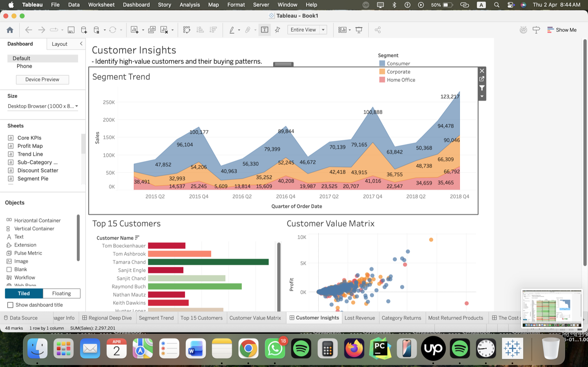Go to Segment Trend sheet icon
Screen dimensions: 588x367
(482, 79)
